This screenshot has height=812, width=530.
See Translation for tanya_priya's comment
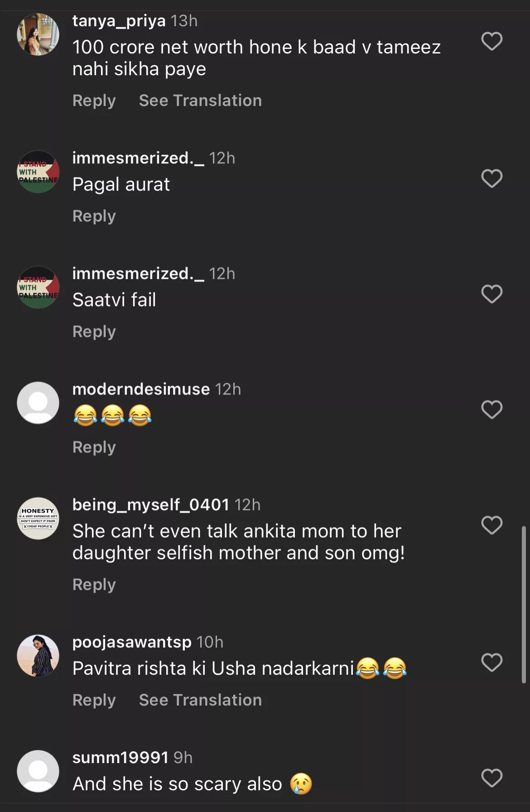(x=200, y=101)
